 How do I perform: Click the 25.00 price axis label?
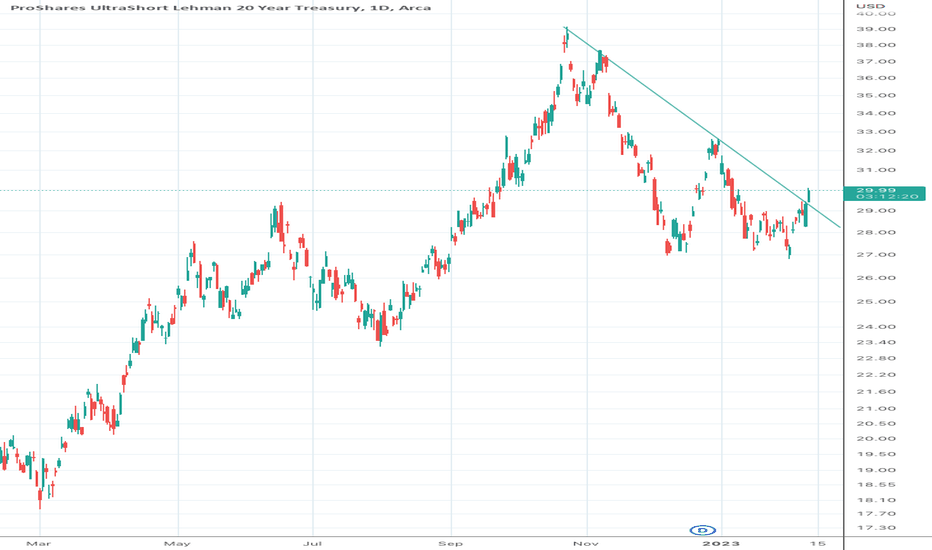coord(876,301)
